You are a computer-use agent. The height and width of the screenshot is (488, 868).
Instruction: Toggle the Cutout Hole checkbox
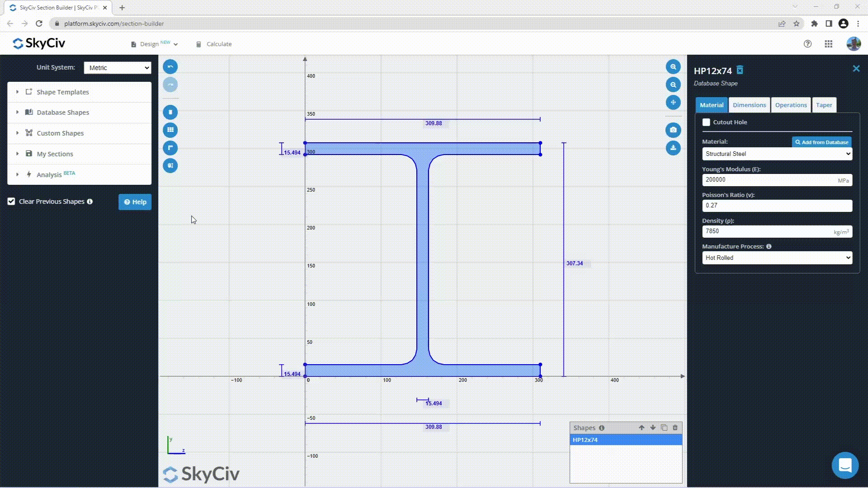pyautogui.click(x=706, y=122)
